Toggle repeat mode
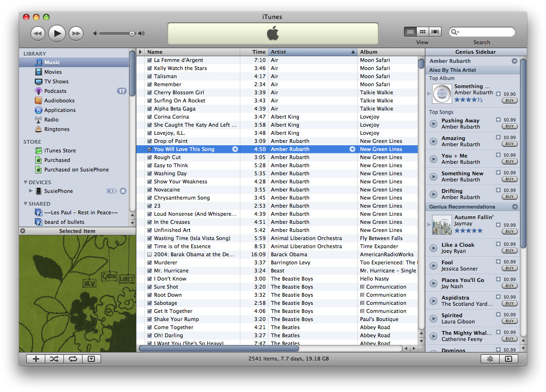 [73, 359]
